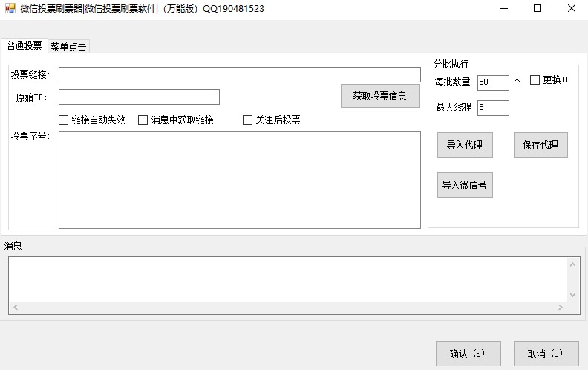Maximize the vote tool window
The width and height of the screenshot is (588, 370).
(x=538, y=8)
